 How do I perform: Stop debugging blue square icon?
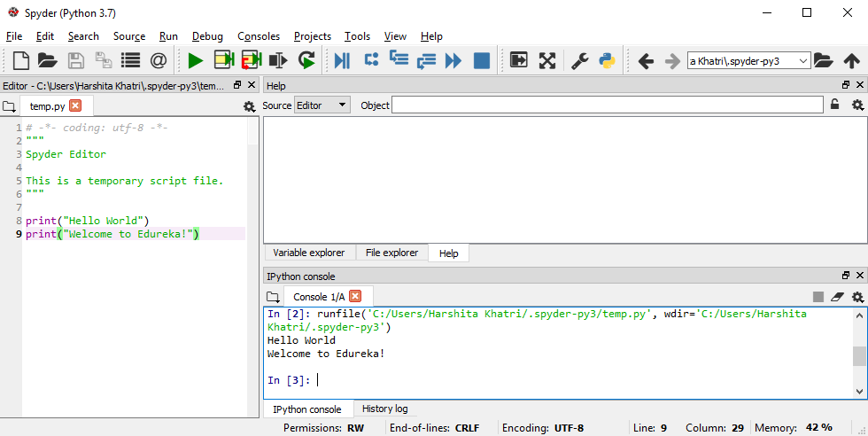tap(482, 60)
